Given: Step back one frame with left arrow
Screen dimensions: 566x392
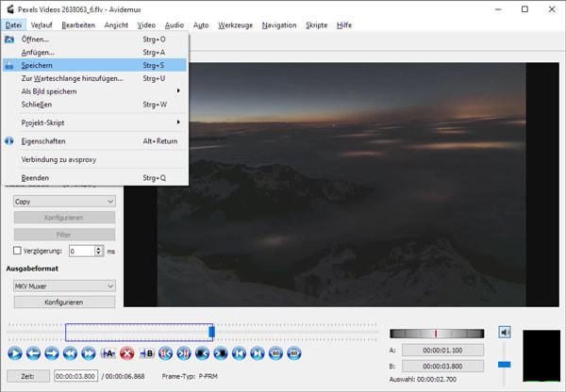Looking at the screenshot, I should pos(33,352).
